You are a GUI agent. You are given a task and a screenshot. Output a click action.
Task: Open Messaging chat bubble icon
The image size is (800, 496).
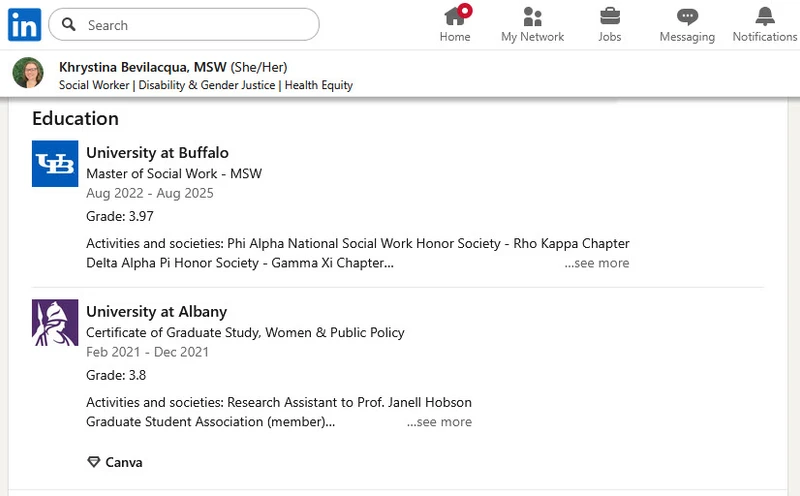[x=687, y=17]
